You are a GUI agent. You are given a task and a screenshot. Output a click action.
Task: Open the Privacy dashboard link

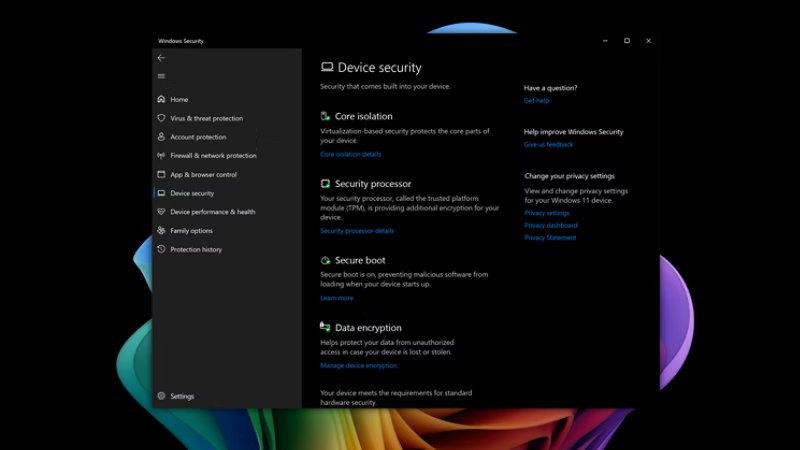551,225
